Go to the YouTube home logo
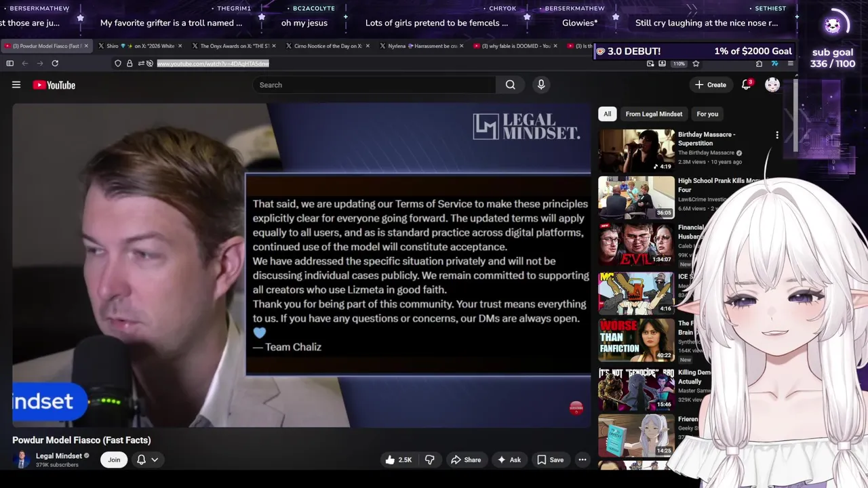 point(54,85)
